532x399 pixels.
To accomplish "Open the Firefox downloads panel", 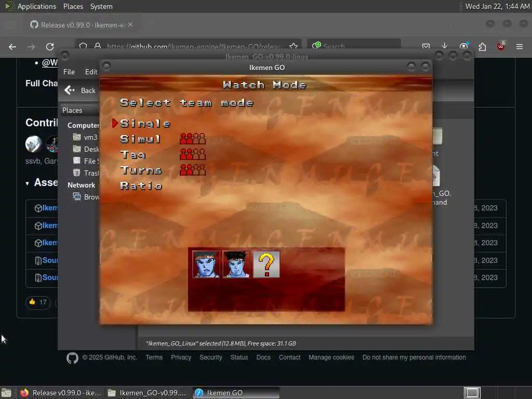I will click(x=445, y=46).
